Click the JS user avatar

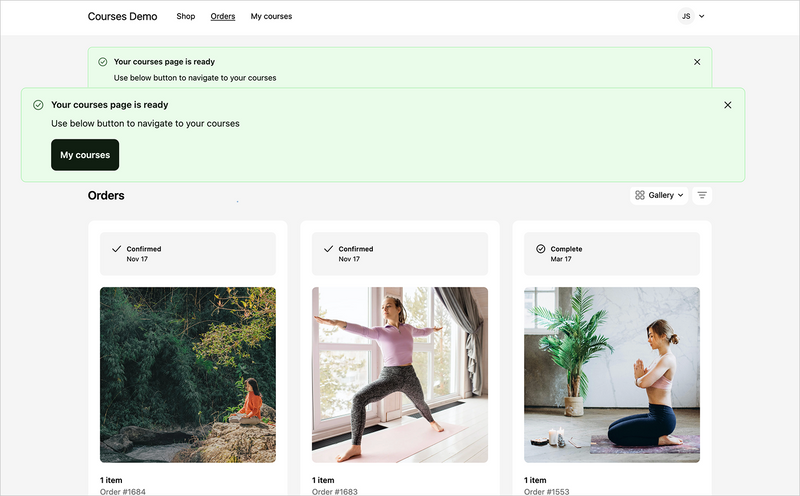[x=685, y=16]
